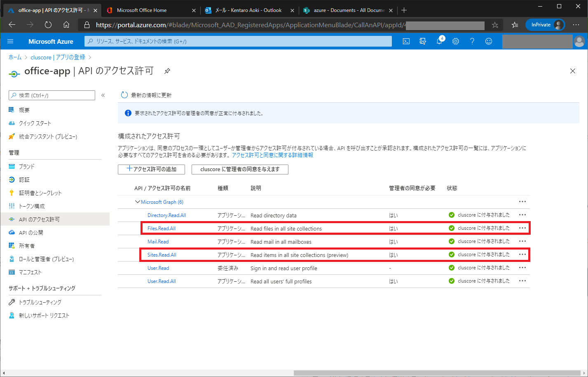Grant admin consent for cluscore button
The width and height of the screenshot is (588, 377).
240,169
